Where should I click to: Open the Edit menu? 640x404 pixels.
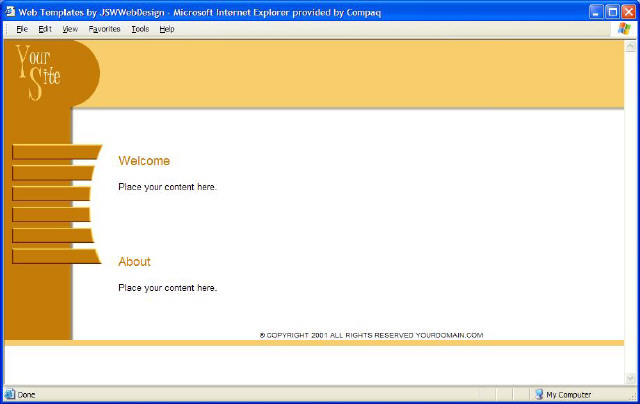pyautogui.click(x=45, y=29)
